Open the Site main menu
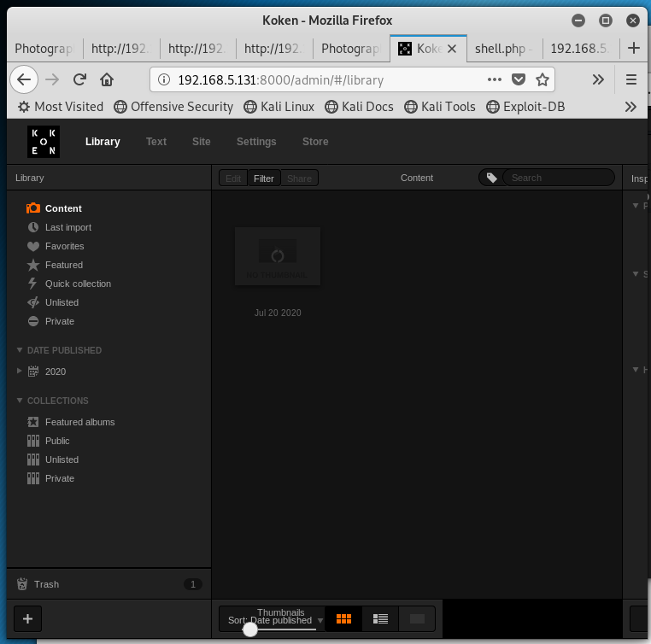The width and height of the screenshot is (651, 644). 202,142
